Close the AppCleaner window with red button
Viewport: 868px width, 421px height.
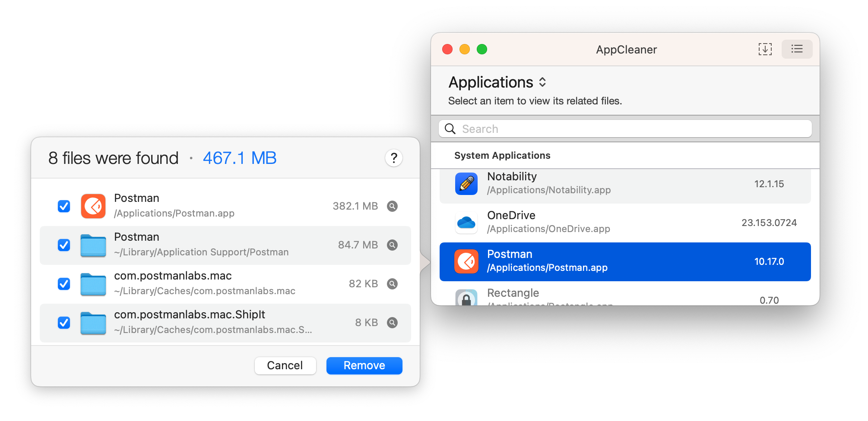447,49
